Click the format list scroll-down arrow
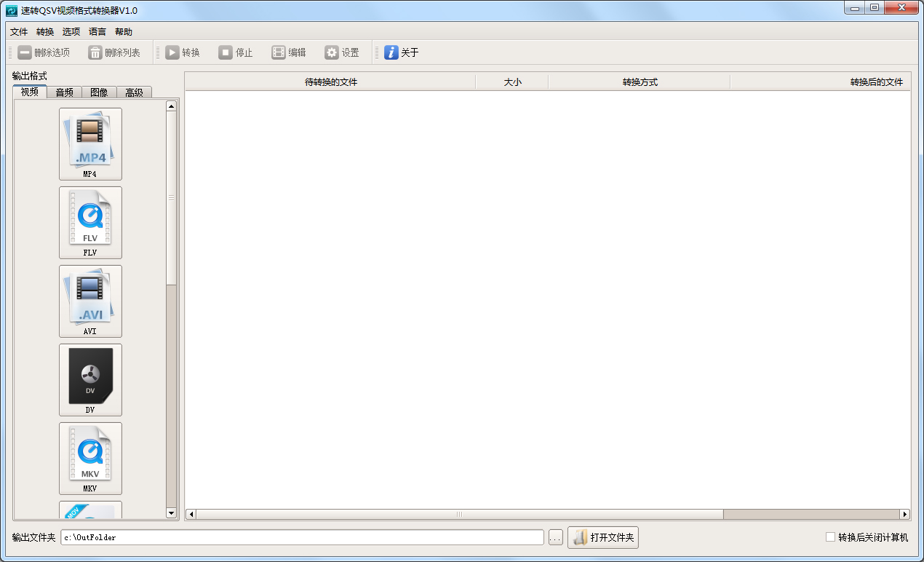924x562 pixels. (172, 513)
